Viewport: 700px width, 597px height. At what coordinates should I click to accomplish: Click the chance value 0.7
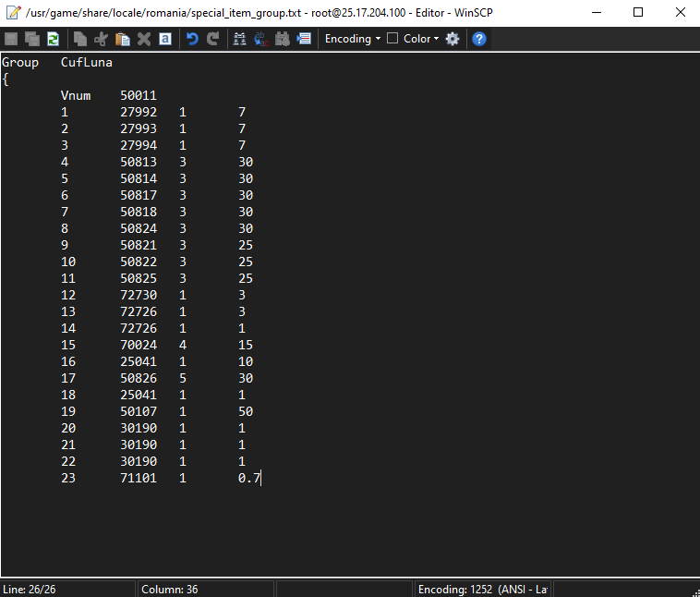249,478
